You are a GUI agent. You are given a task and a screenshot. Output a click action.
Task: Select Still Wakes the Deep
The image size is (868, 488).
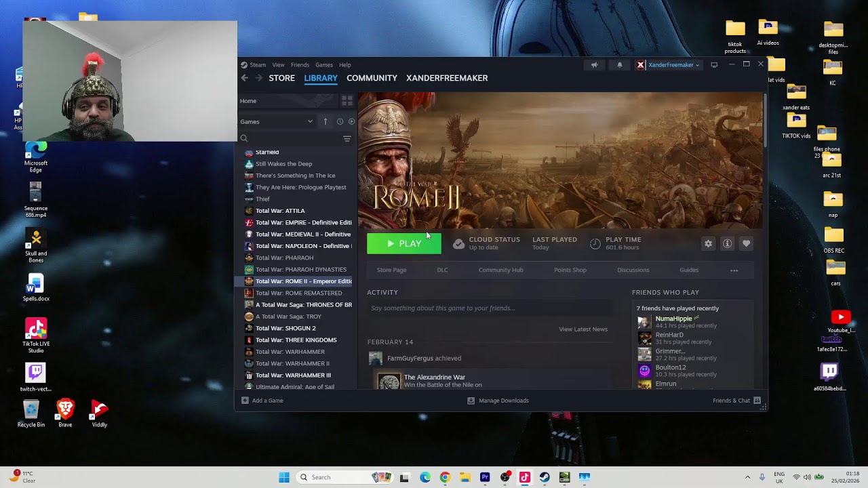(x=283, y=164)
